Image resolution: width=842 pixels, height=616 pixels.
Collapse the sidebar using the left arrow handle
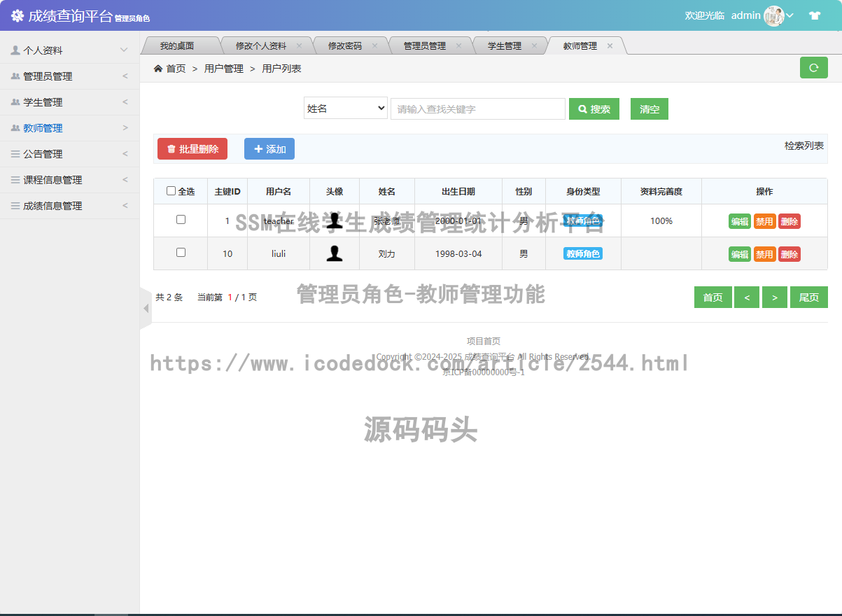point(146,309)
